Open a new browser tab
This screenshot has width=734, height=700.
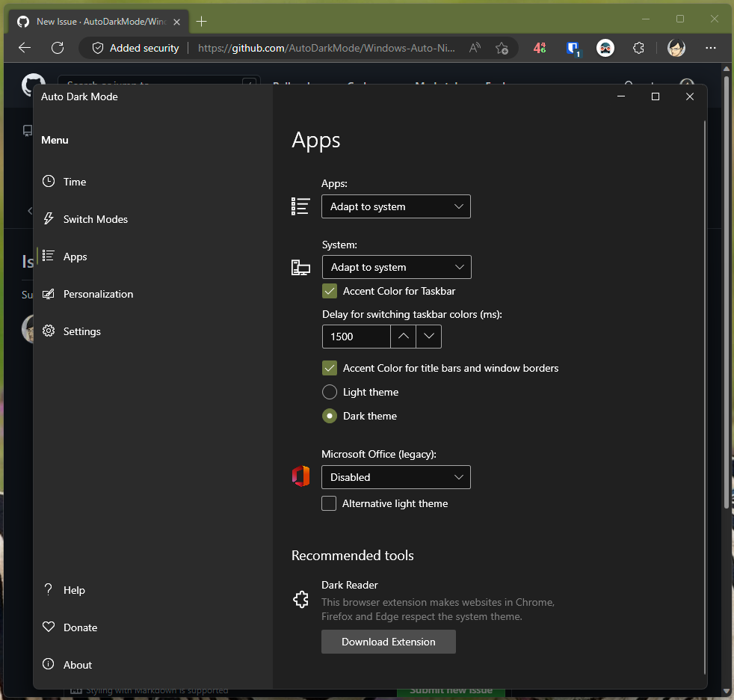201,22
